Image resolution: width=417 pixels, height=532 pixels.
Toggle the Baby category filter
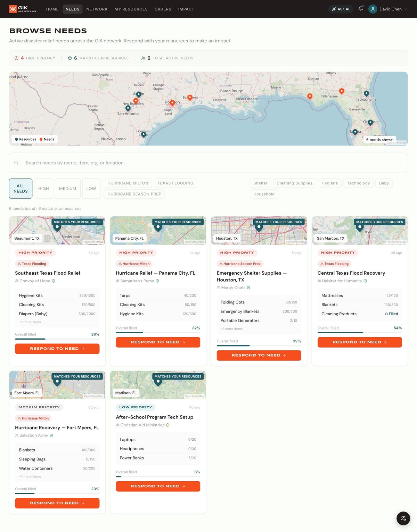coord(384,183)
